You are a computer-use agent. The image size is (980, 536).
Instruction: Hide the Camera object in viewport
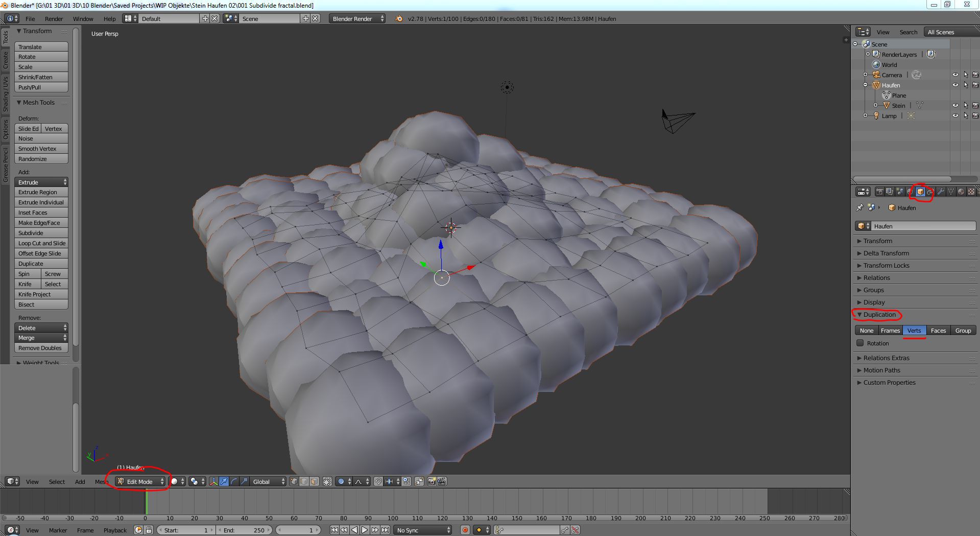[955, 75]
